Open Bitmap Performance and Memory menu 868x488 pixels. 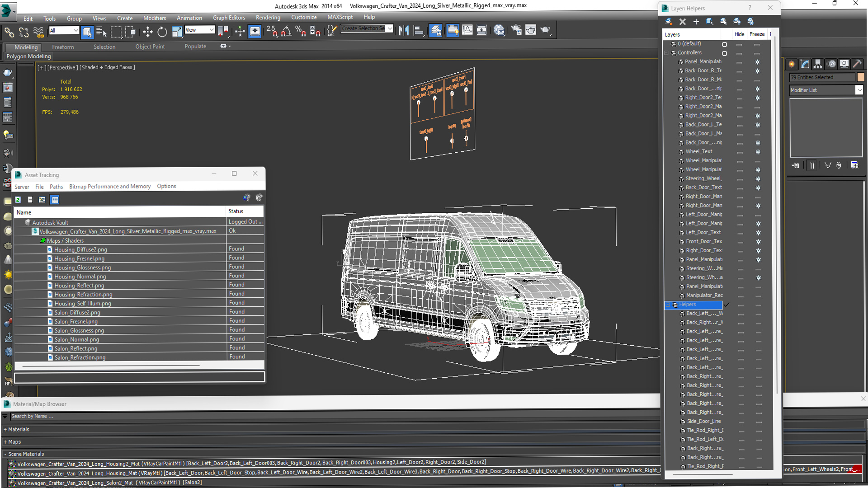[110, 186]
